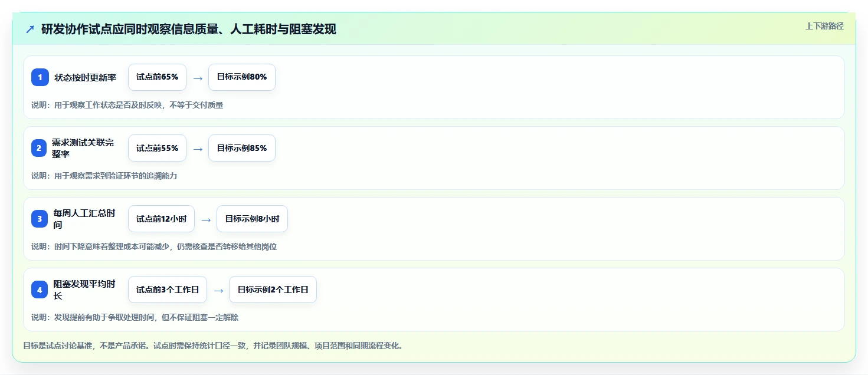The image size is (868, 375).
Task: Select the 试点前65% chip
Action: click(x=157, y=77)
